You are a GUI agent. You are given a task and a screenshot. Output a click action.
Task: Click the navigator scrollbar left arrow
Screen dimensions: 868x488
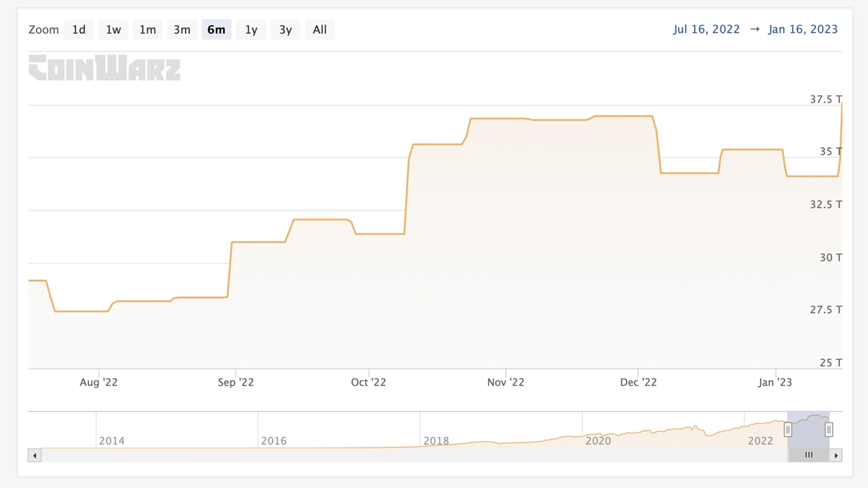tap(35, 455)
